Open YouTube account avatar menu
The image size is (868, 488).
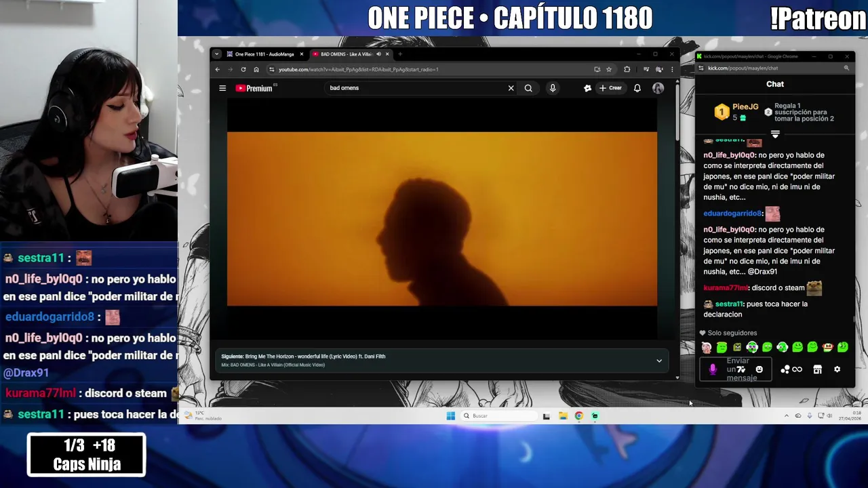coord(658,88)
